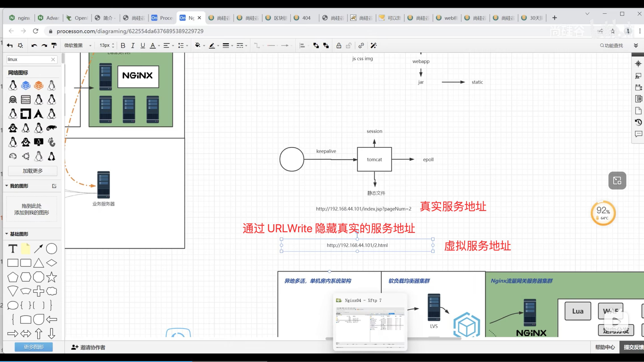Click the undo arrow in toolbar
The height and width of the screenshot is (362, 644).
(34, 46)
